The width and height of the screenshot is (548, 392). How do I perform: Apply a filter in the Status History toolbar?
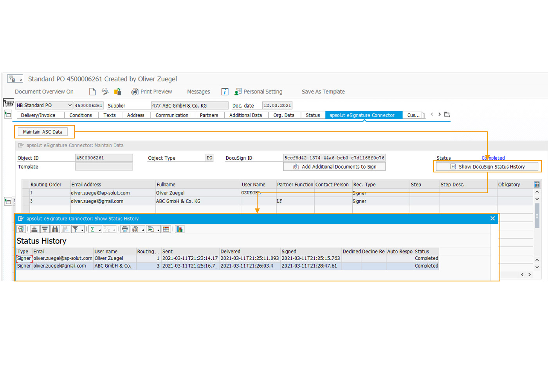pos(76,229)
